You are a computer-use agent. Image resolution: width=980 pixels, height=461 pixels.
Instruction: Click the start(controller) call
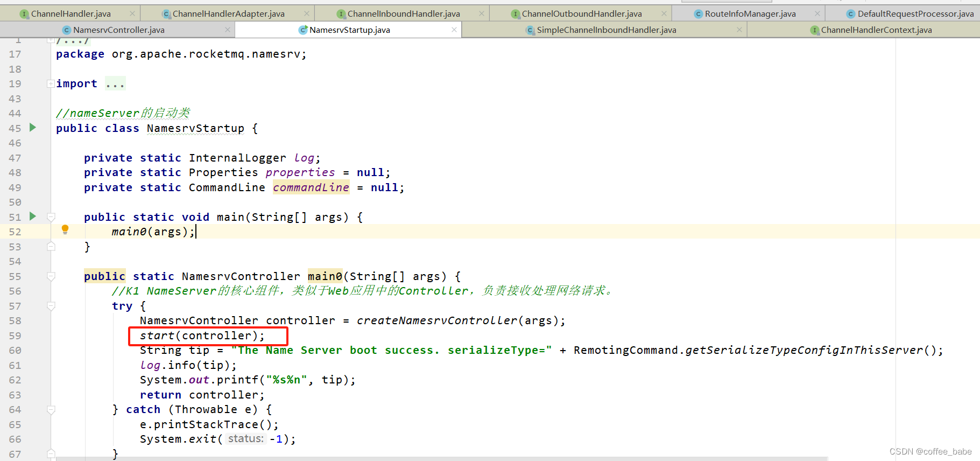[202, 336]
